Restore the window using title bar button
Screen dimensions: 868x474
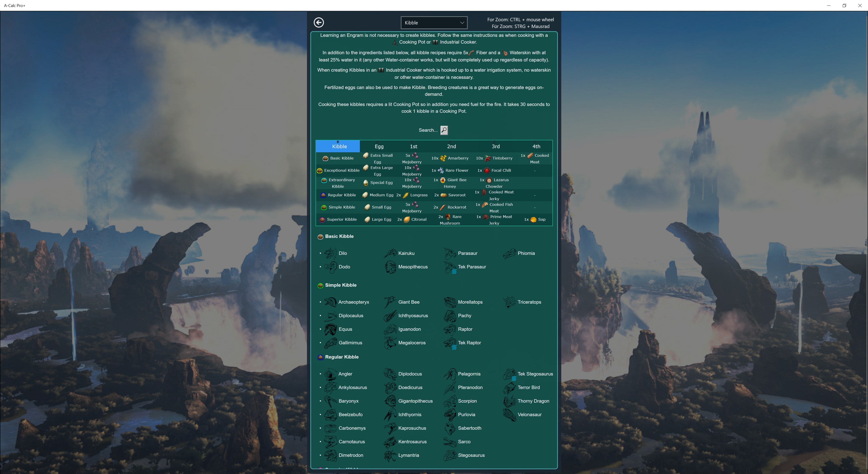844,5
